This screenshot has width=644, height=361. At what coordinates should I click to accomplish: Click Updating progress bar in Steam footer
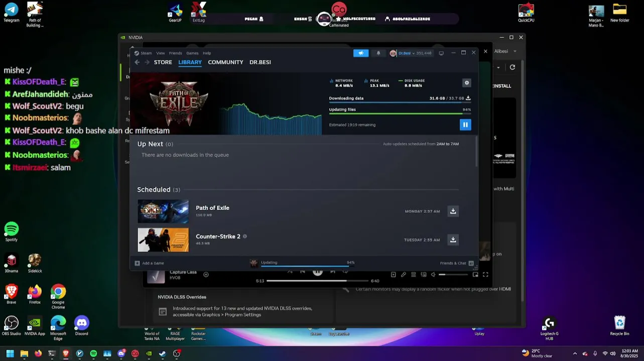[308, 266]
